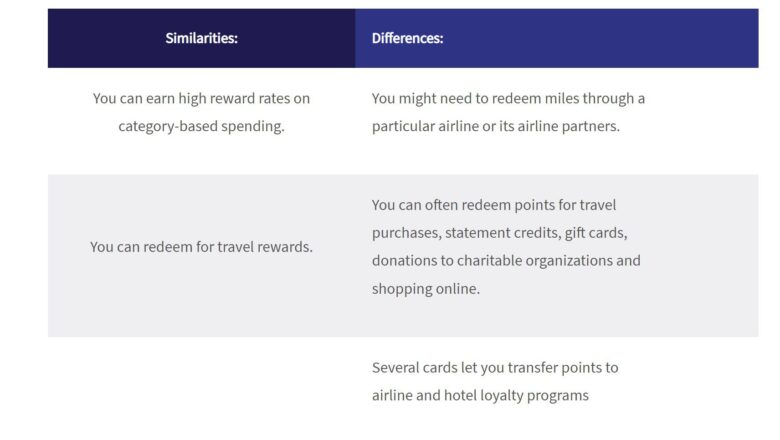The width and height of the screenshot is (780, 440).
Task: Click the line "particular airline or its airline partners."
Action: 495,126
